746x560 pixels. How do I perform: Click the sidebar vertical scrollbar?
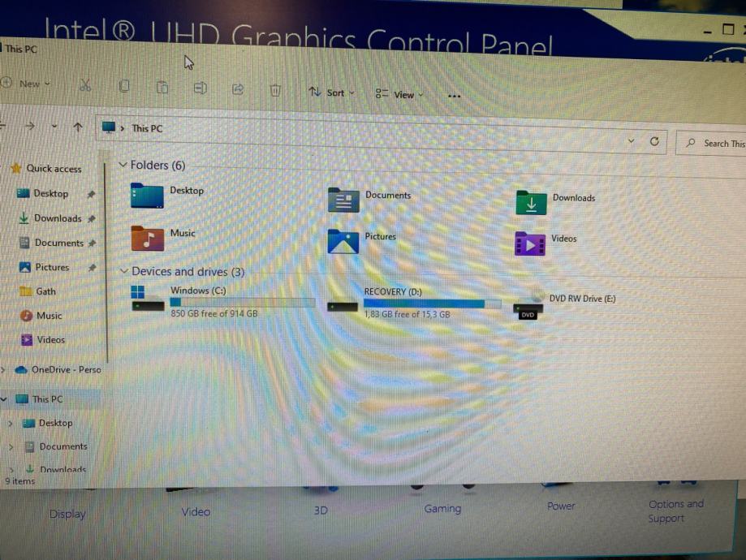pyautogui.click(x=106, y=261)
